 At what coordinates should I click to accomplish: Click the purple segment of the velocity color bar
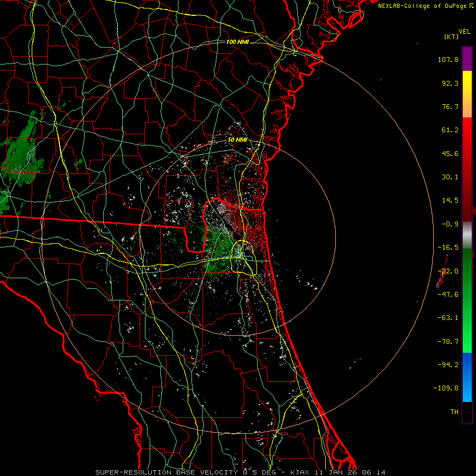(x=467, y=59)
